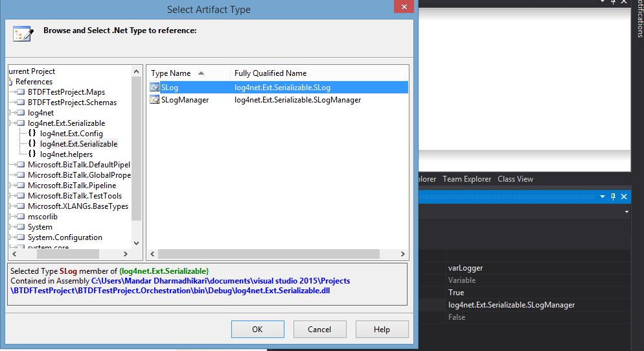The image size is (644, 351).
Task: Click the SLogManager type icon
Action: [155, 99]
